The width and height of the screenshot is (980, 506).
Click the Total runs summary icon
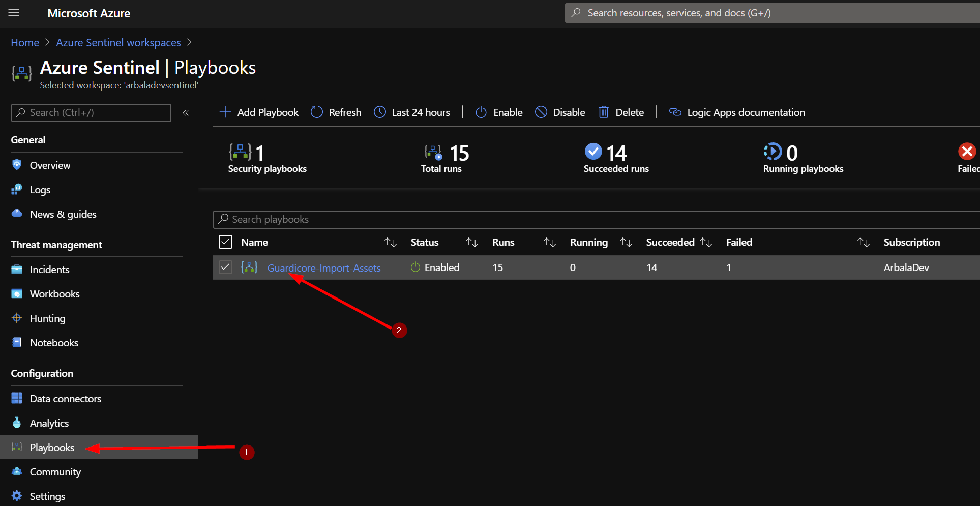tap(433, 152)
